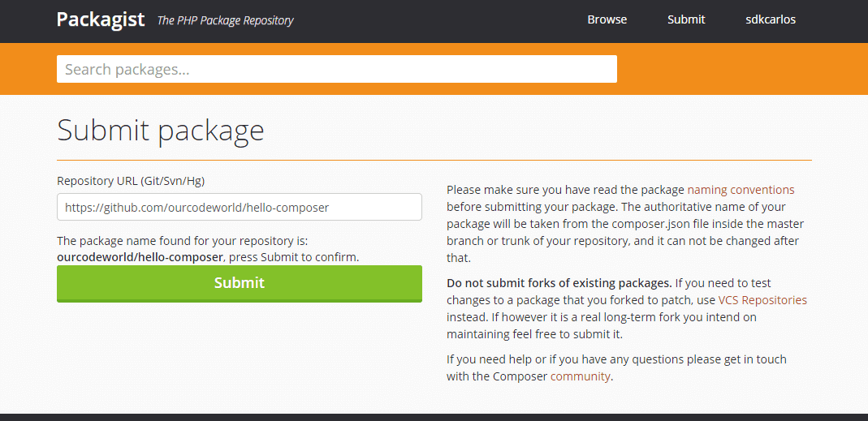Image resolution: width=868 pixels, height=421 pixels.
Task: Click the Packagist logo in header
Action: pyautogui.click(x=101, y=19)
